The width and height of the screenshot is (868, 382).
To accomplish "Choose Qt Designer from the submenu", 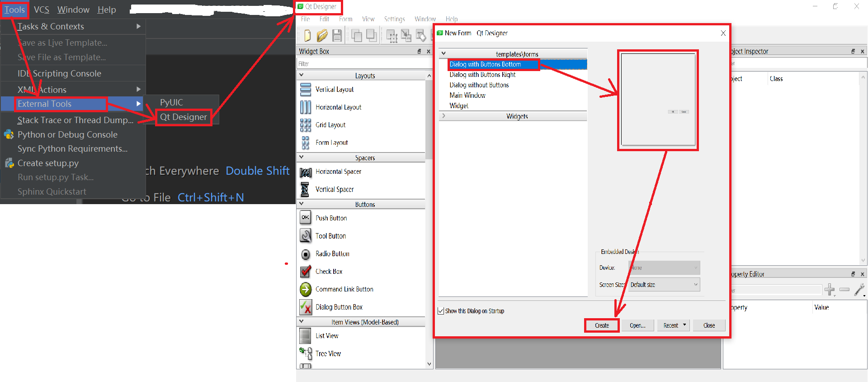I will tap(184, 117).
